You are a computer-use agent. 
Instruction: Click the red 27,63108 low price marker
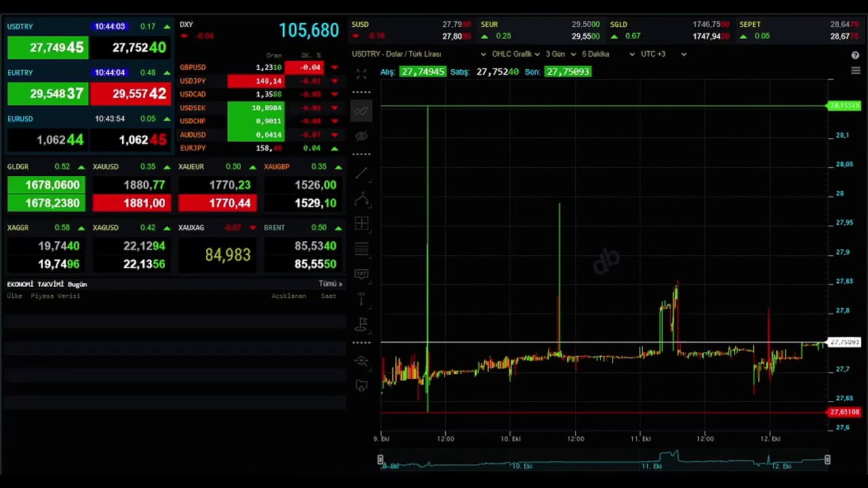pyautogui.click(x=844, y=412)
